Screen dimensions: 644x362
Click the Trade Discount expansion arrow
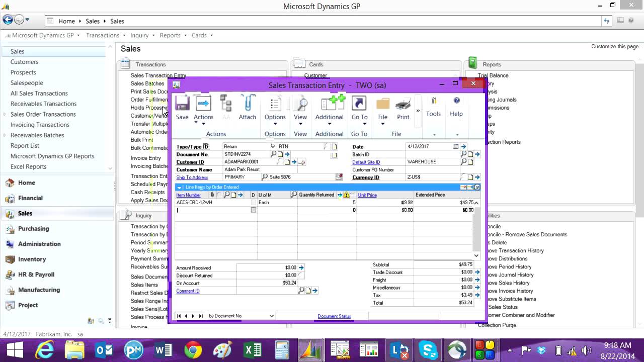point(477,272)
